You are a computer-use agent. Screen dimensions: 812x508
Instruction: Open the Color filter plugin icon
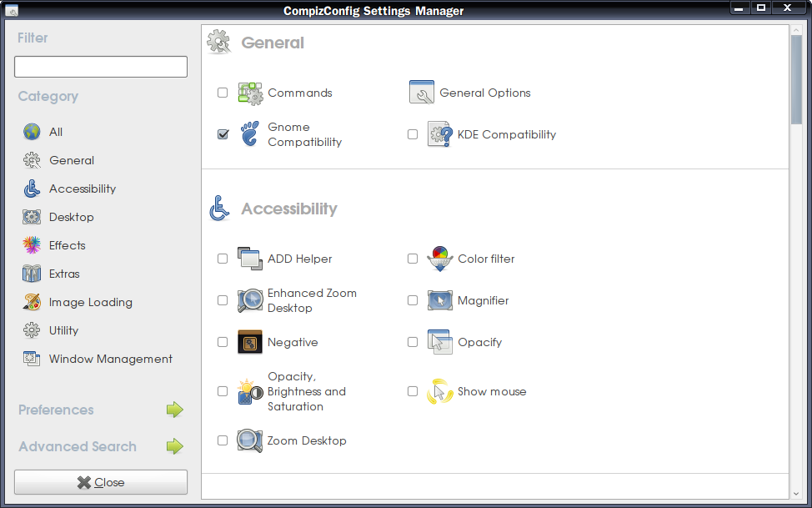[439, 259]
